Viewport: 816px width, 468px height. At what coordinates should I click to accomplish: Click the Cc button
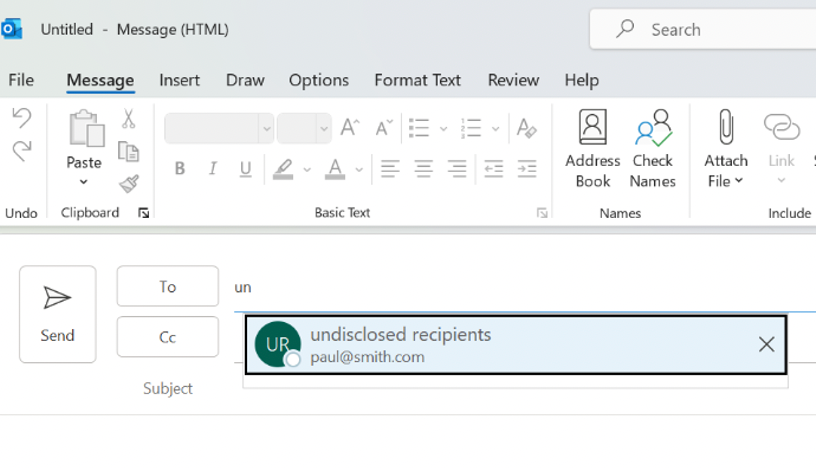pyautogui.click(x=167, y=337)
